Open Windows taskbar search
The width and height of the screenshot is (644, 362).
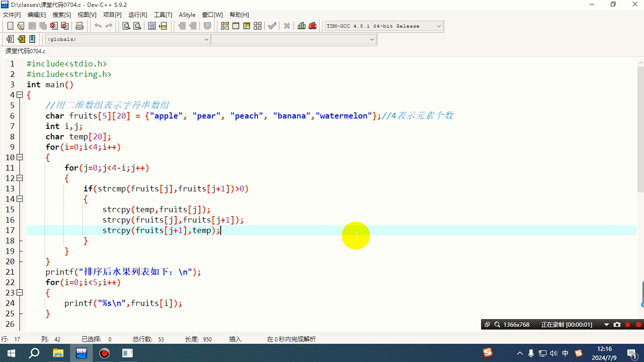tap(34, 353)
